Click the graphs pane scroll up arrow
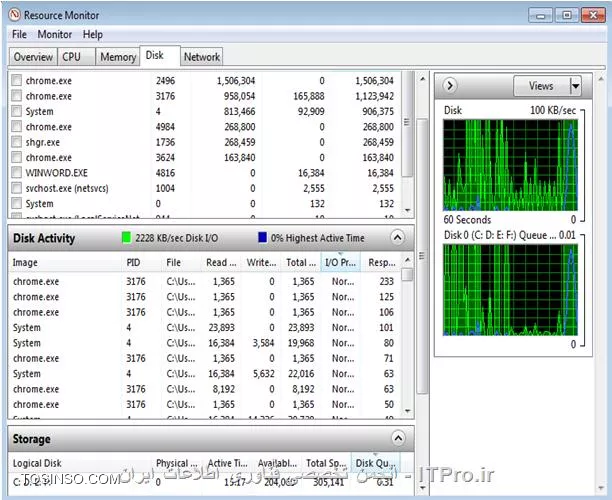The height and width of the screenshot is (500, 612). [x=601, y=79]
